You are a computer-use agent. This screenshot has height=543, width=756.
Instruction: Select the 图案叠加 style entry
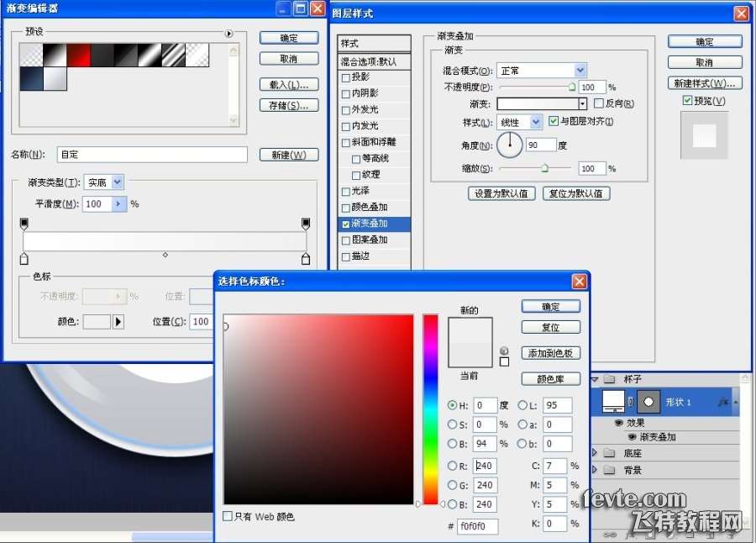click(x=374, y=240)
